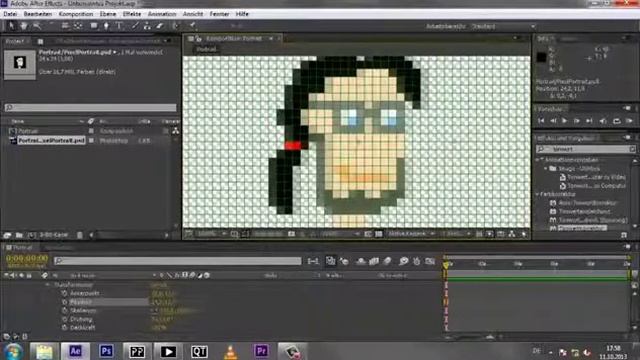
Task: Open the Ebene menu
Action: 108,14
